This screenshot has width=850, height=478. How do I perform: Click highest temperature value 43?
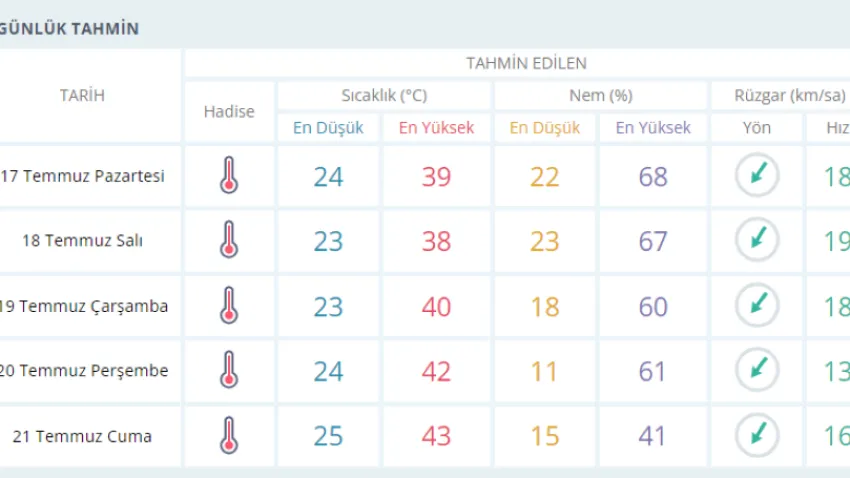[x=436, y=436]
